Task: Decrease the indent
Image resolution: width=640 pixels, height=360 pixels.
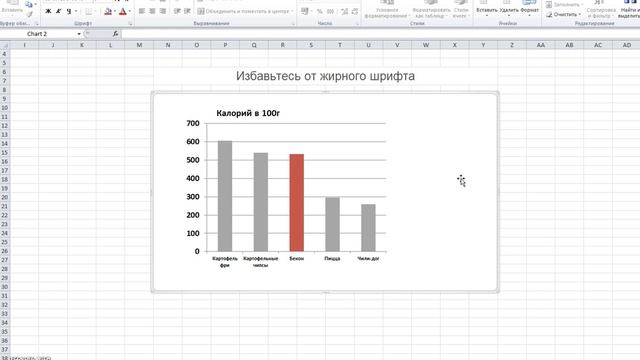Action: [177, 11]
